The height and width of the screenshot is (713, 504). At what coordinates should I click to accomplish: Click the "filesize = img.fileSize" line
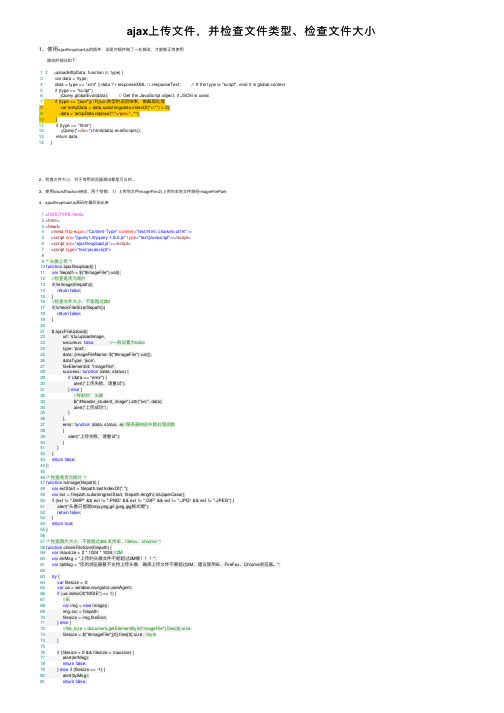tap(85, 618)
